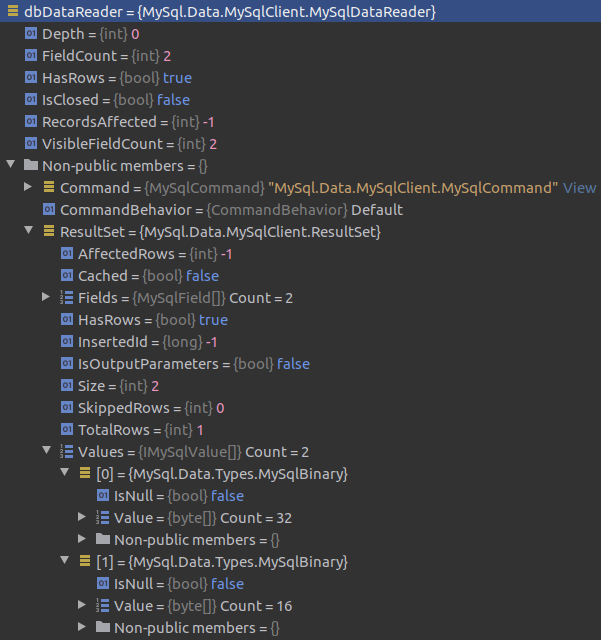Select the 'TotalRows = {int} 1' row
The height and width of the screenshot is (640, 601).
coord(140,430)
